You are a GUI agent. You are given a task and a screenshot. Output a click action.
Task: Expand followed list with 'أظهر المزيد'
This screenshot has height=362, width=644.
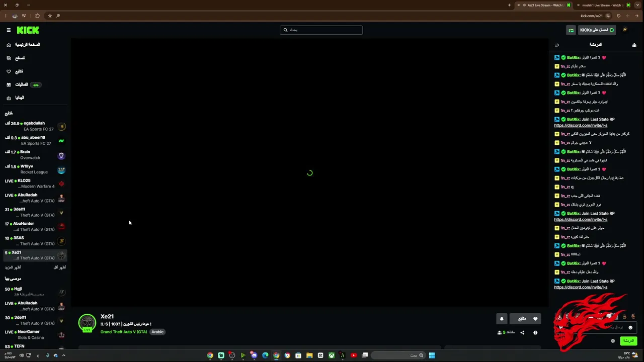pyautogui.click(x=13, y=267)
